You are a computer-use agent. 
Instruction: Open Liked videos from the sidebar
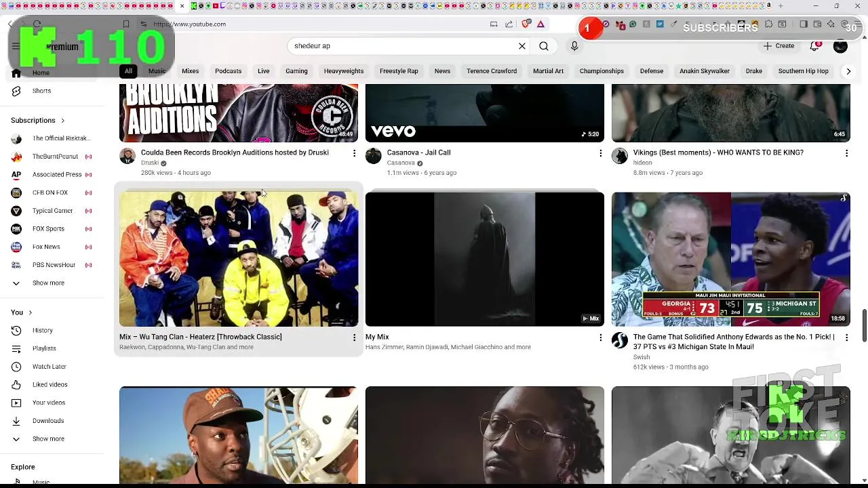[50, 384]
